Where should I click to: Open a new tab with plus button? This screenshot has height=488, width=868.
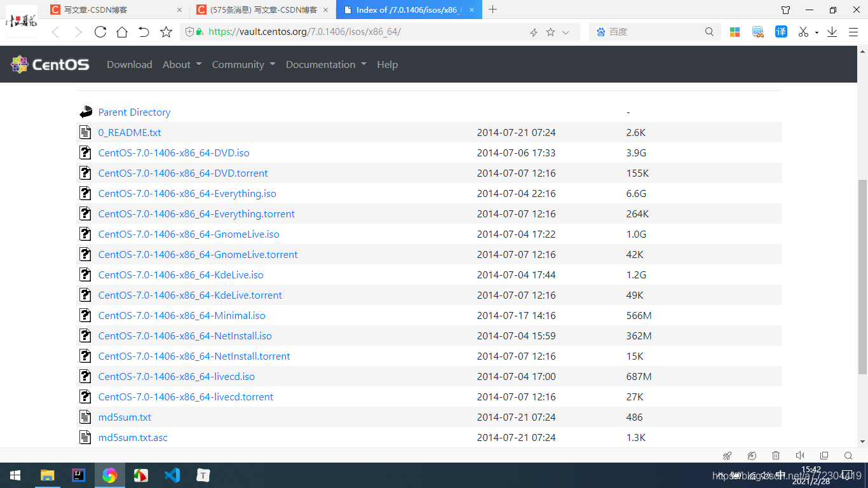tap(492, 10)
